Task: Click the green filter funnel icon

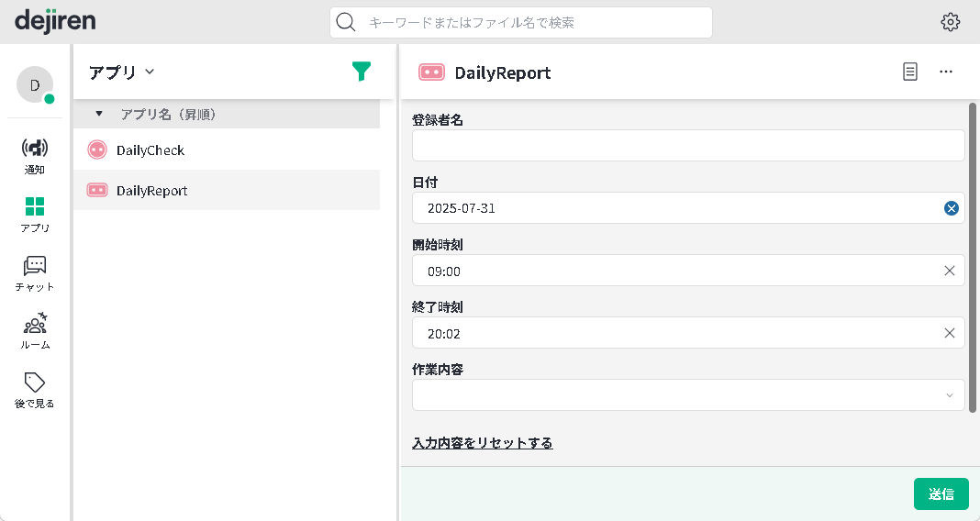Action: 362,72
